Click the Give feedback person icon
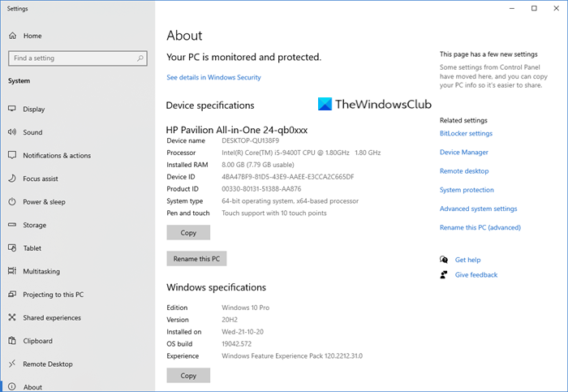 pos(444,274)
